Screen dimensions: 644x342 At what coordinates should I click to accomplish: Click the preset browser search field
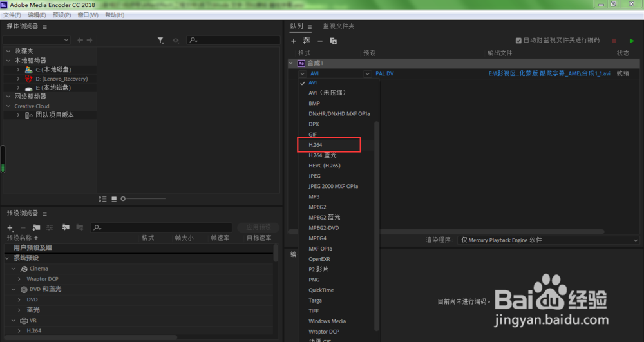pyautogui.click(x=161, y=227)
